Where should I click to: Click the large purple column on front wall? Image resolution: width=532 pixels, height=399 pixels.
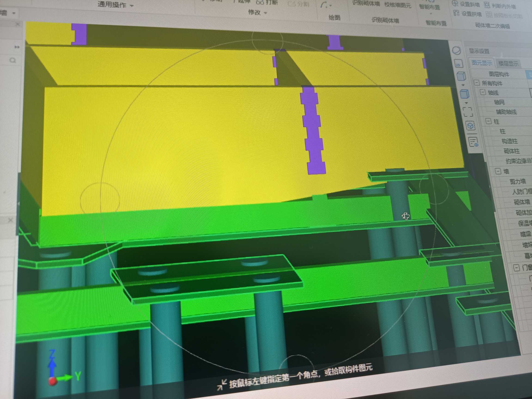click(x=313, y=131)
